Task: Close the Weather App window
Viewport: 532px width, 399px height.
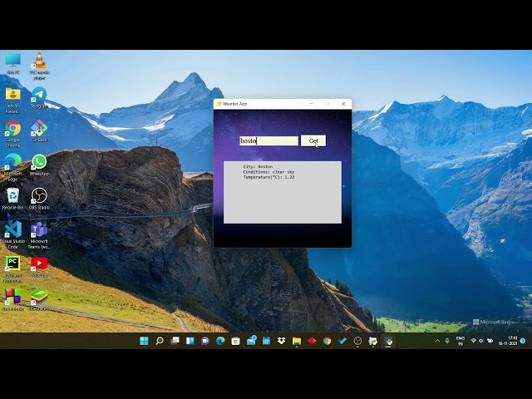Action: pyautogui.click(x=343, y=104)
